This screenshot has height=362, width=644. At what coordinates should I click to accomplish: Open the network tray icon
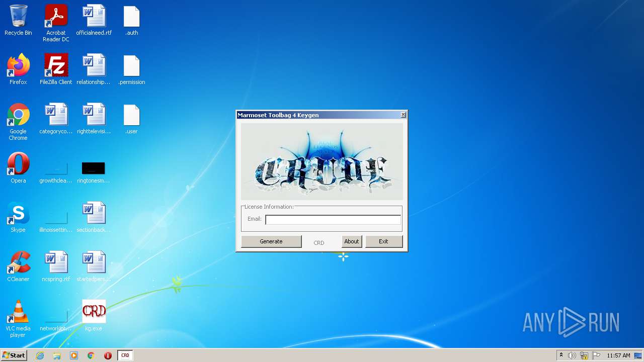click(584, 355)
